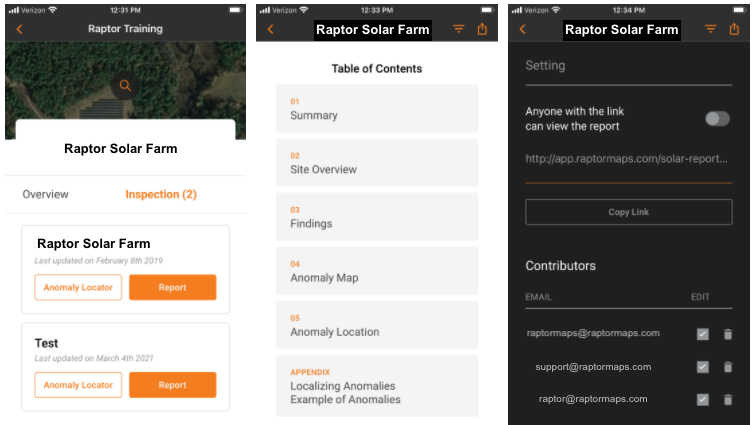
Task: Tap the 'Contributors' heading
Action: coord(561,266)
